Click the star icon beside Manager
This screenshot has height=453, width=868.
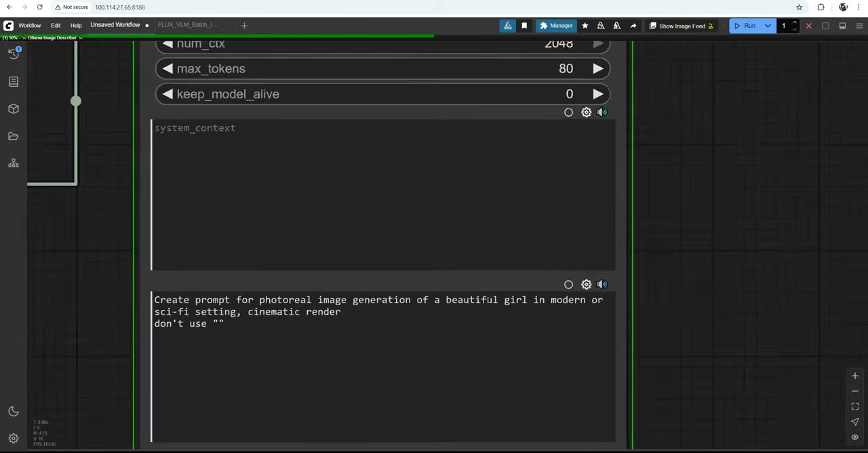click(585, 26)
